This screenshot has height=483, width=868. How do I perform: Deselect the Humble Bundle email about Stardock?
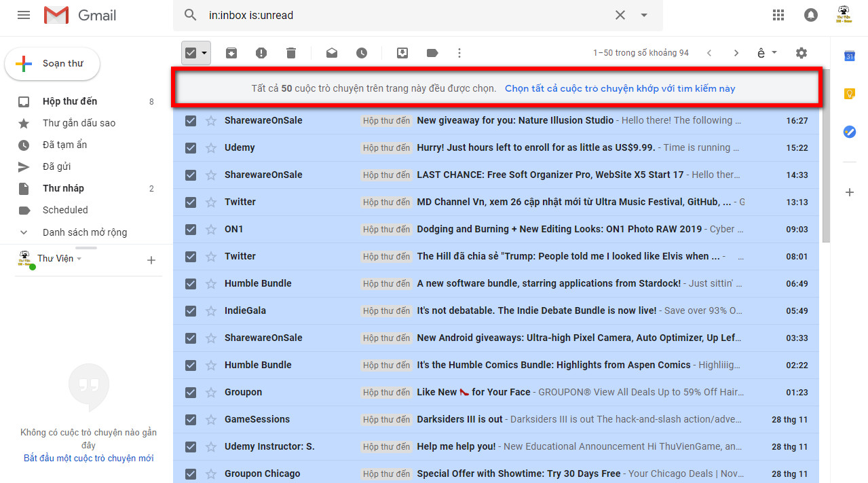click(x=191, y=283)
